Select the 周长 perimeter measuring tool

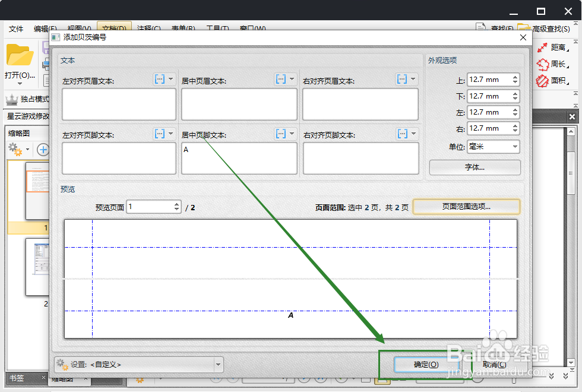coord(553,64)
